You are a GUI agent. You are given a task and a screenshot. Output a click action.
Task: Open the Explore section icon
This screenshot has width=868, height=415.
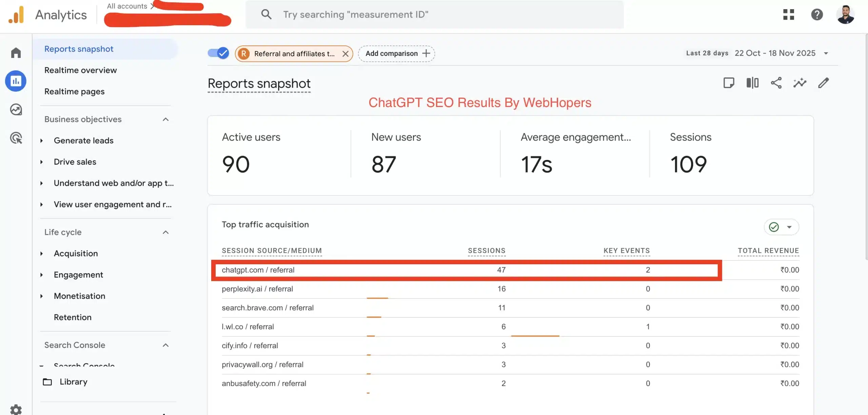16,109
